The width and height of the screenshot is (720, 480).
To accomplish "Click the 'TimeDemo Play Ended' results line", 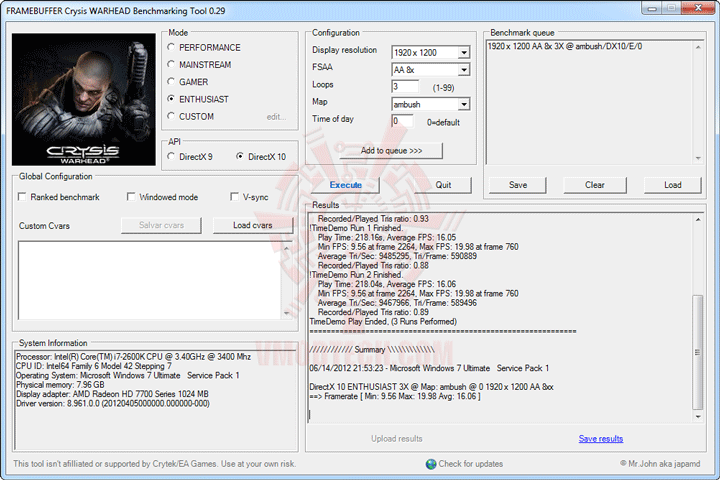I will pos(383,322).
